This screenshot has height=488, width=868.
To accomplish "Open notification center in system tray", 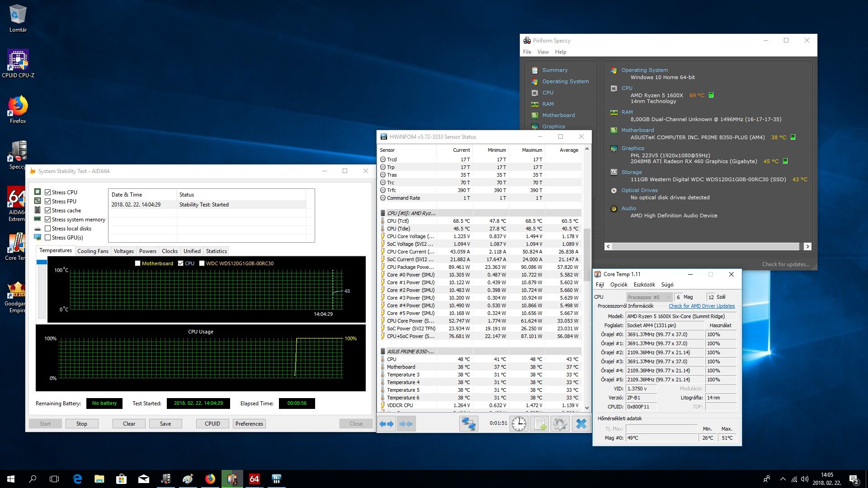I will 854,479.
